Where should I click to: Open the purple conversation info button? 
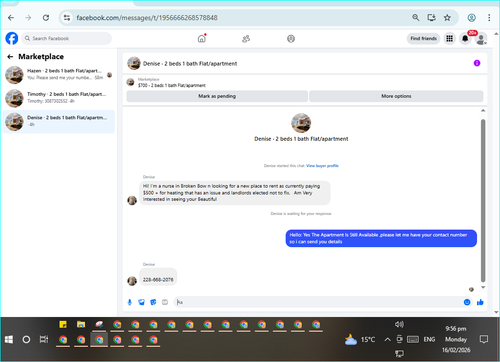[x=477, y=63]
